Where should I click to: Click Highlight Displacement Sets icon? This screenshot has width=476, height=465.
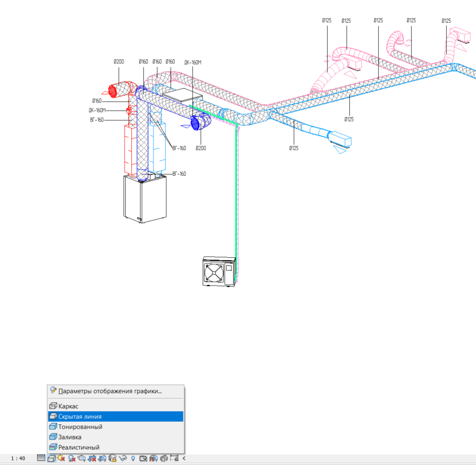click(164, 458)
